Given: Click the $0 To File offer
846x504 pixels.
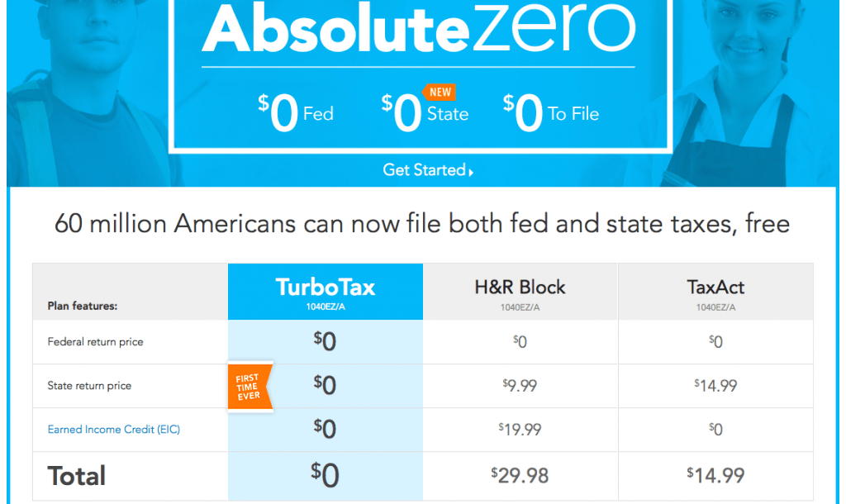Looking at the screenshot, I should tap(551, 112).
